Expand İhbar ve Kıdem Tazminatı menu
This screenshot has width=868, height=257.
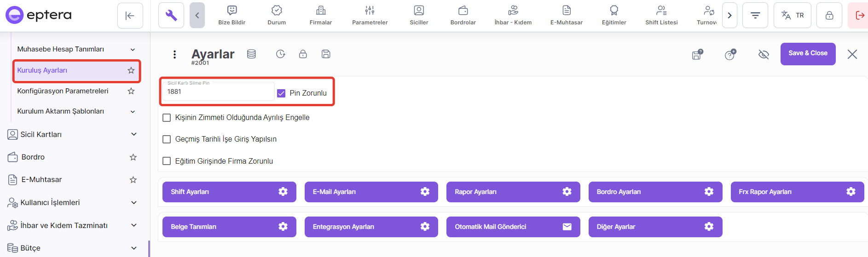click(134, 225)
